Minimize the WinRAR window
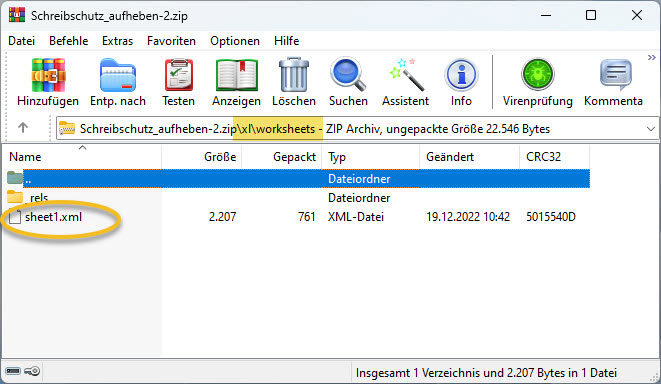661x384 pixels. [546, 16]
